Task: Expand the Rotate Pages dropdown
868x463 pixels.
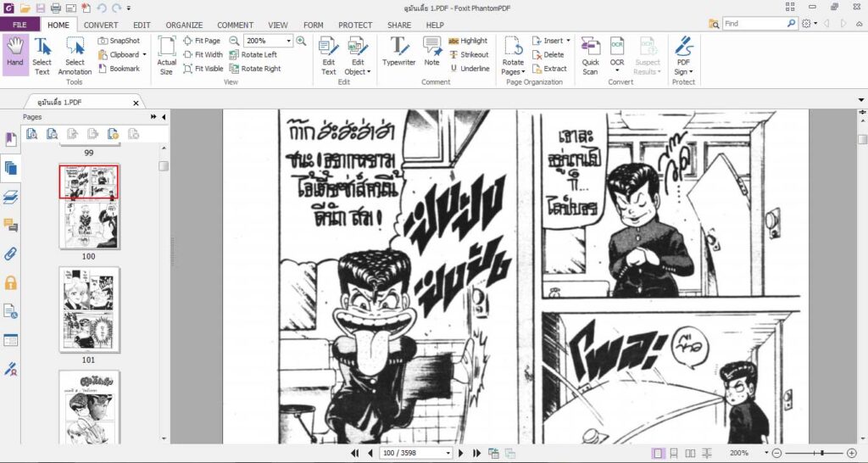Action: coord(523,72)
